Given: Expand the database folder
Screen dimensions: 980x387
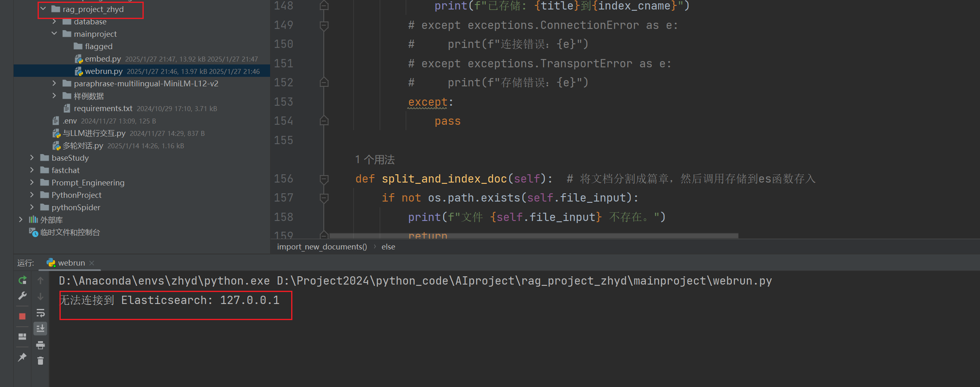Looking at the screenshot, I should 55,21.
